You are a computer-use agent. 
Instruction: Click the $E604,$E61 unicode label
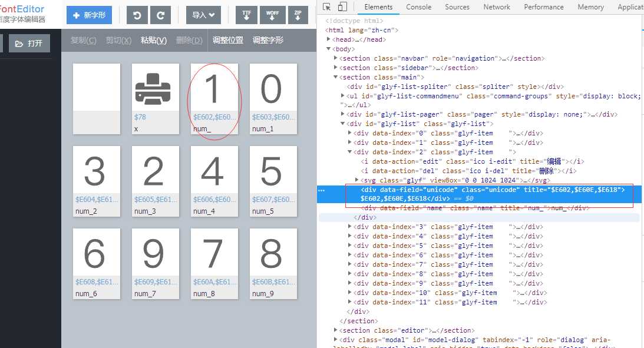click(x=97, y=200)
